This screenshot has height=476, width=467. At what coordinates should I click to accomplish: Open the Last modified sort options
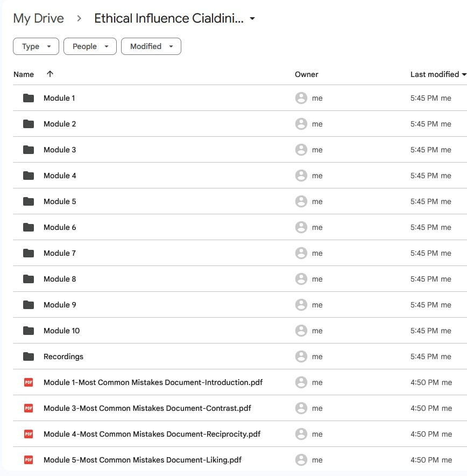(437, 74)
